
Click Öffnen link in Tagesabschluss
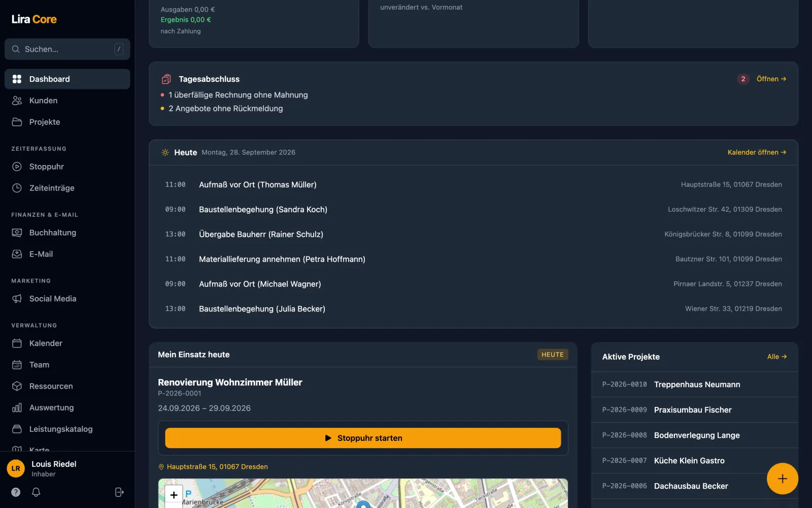(771, 79)
